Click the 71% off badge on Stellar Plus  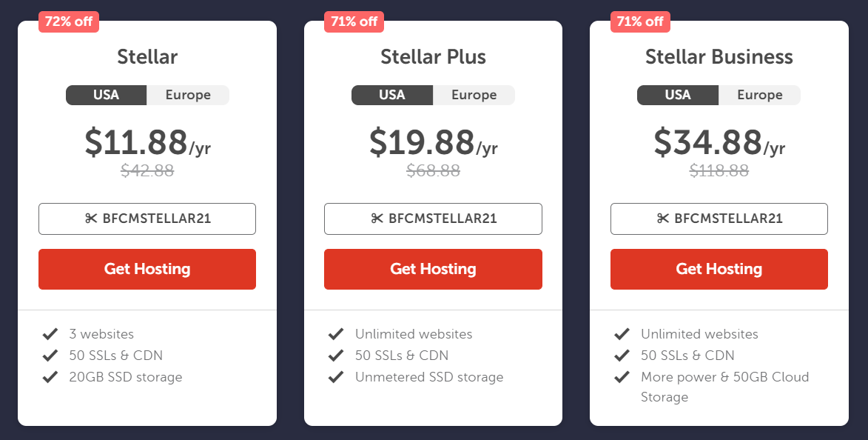tap(354, 21)
